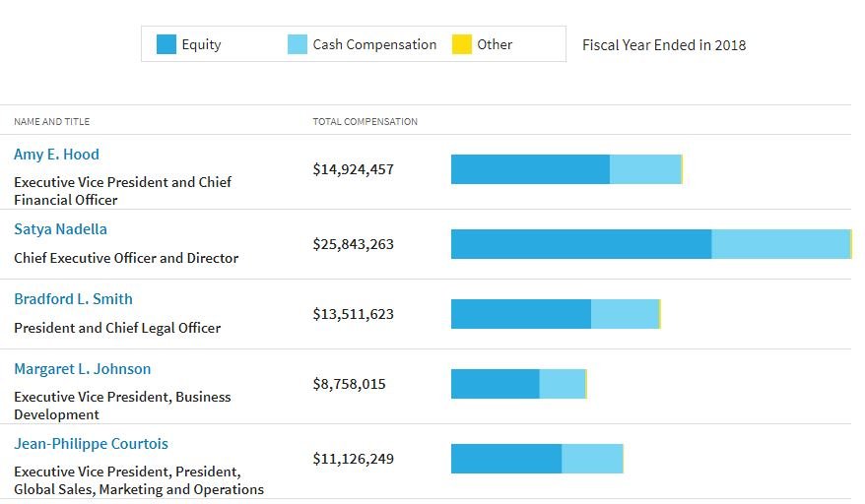The height and width of the screenshot is (504, 865).
Task: Click Satya Nadella's $25,843,263 total value
Action: [x=353, y=244]
